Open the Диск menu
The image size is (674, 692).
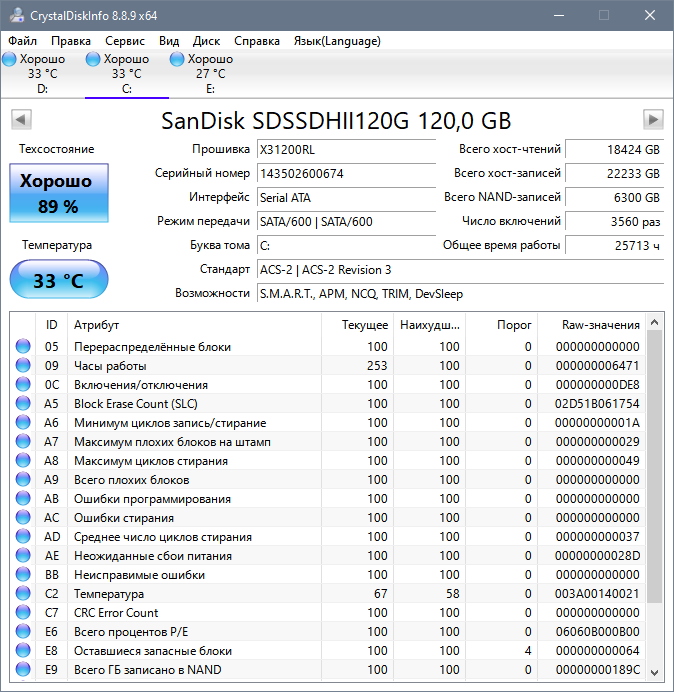[x=206, y=41]
